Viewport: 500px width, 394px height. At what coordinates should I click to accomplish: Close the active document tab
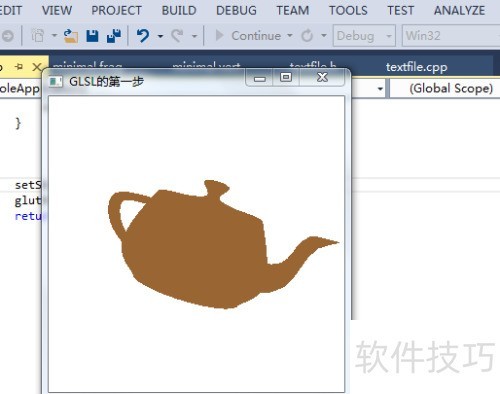tap(36, 67)
